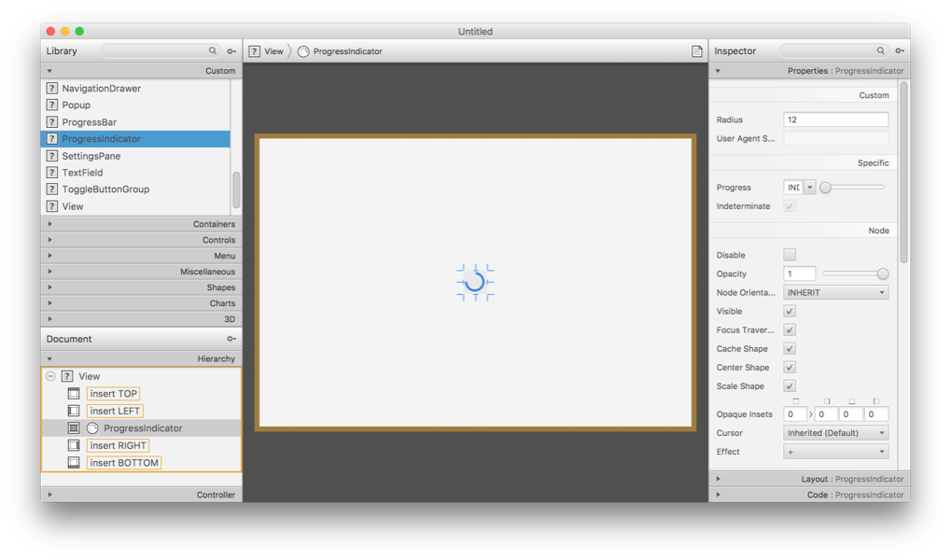Image resolution: width=951 pixels, height=560 pixels.
Task: Click the Opacity value field
Action: pos(800,273)
